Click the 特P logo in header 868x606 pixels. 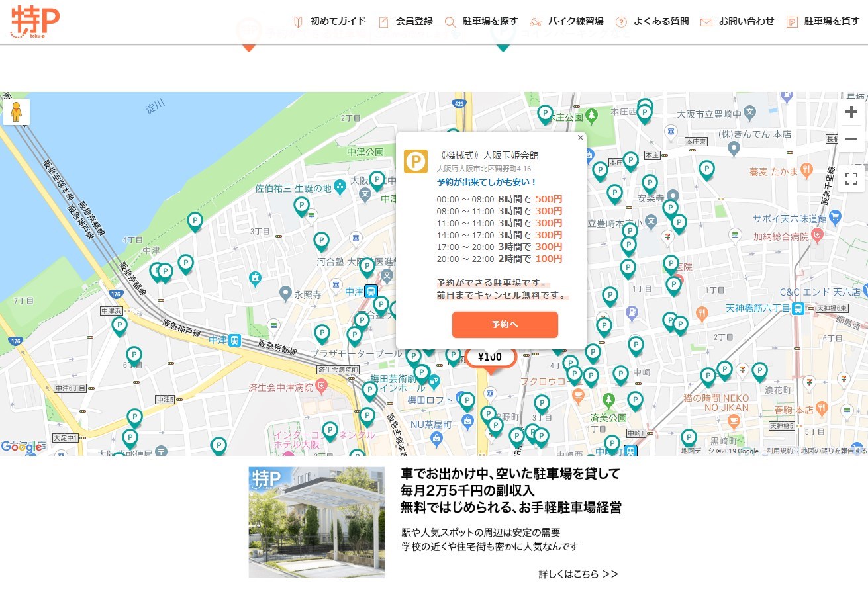pos(35,22)
